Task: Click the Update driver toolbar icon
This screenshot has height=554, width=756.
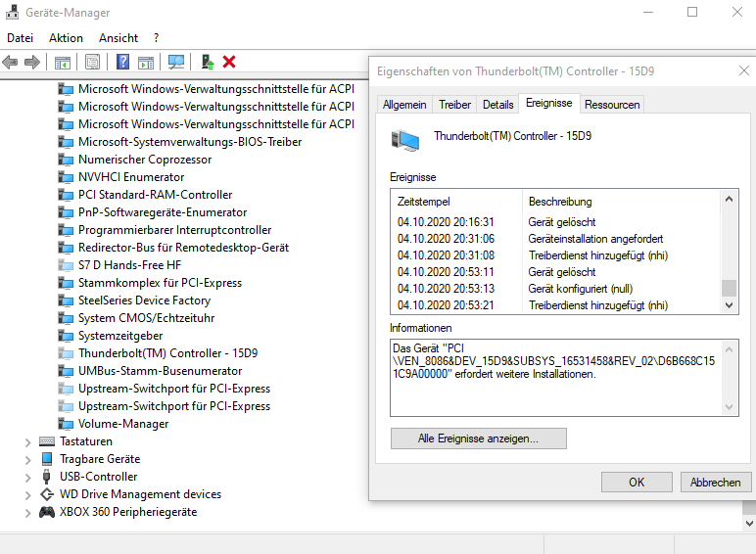Action: [208, 62]
